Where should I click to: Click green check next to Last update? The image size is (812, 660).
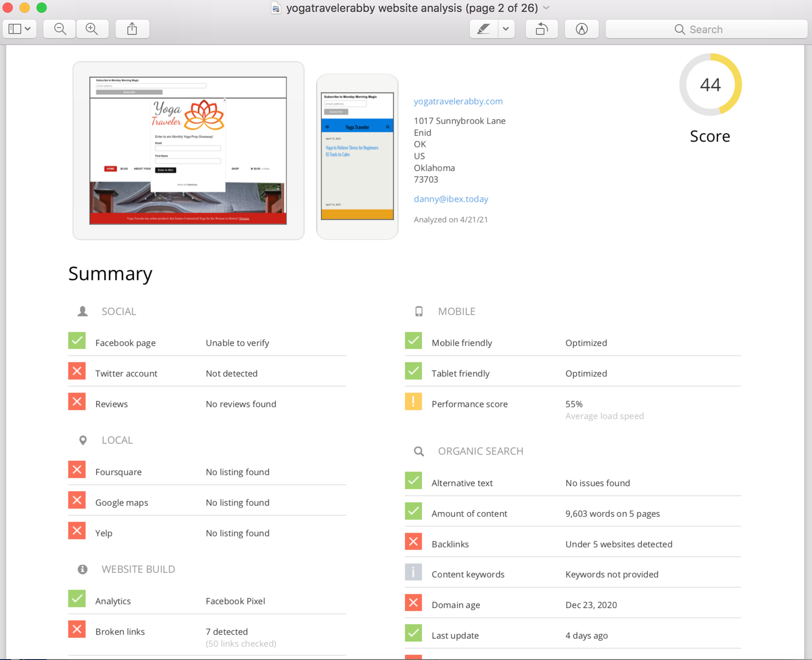(x=413, y=633)
